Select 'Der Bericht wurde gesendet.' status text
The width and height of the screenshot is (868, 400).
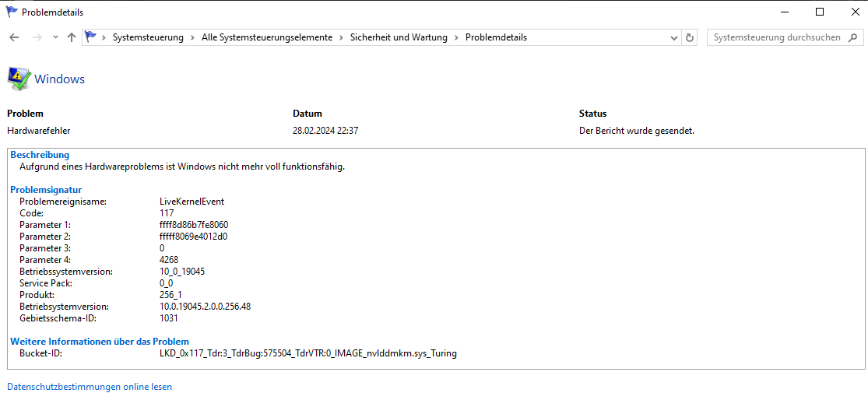(637, 131)
